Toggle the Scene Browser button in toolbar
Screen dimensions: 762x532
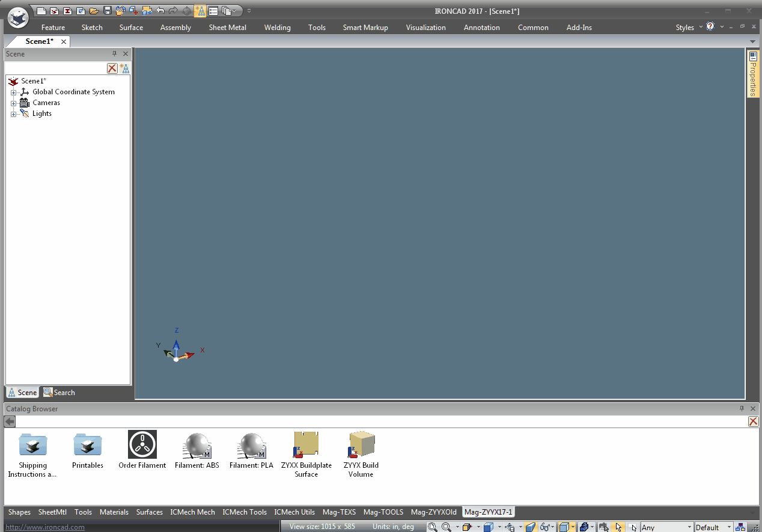tap(200, 11)
